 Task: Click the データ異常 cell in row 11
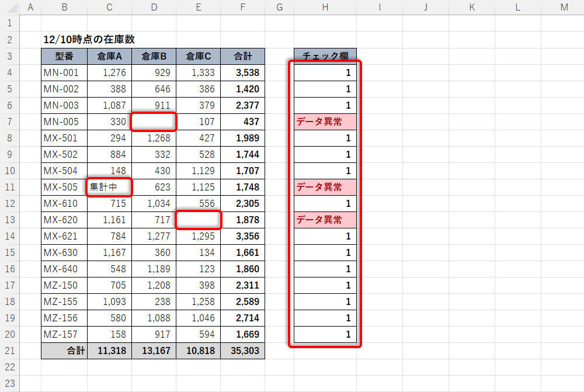coord(325,187)
